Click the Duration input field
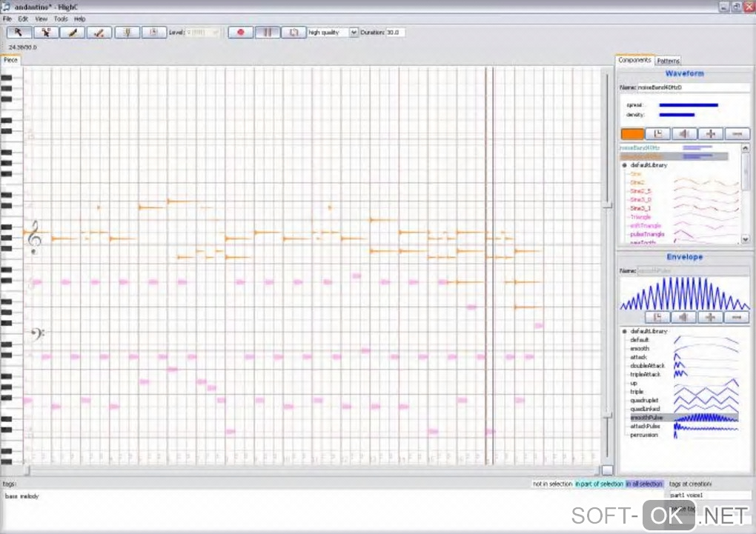The width and height of the screenshot is (756, 534). (x=395, y=33)
